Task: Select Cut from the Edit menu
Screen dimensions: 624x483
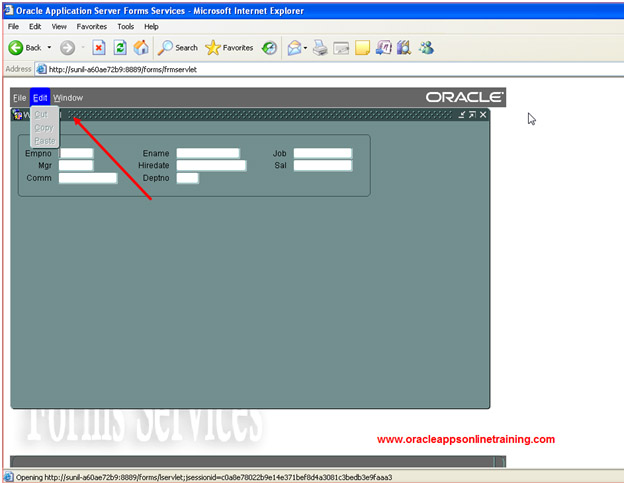Action: (41, 114)
